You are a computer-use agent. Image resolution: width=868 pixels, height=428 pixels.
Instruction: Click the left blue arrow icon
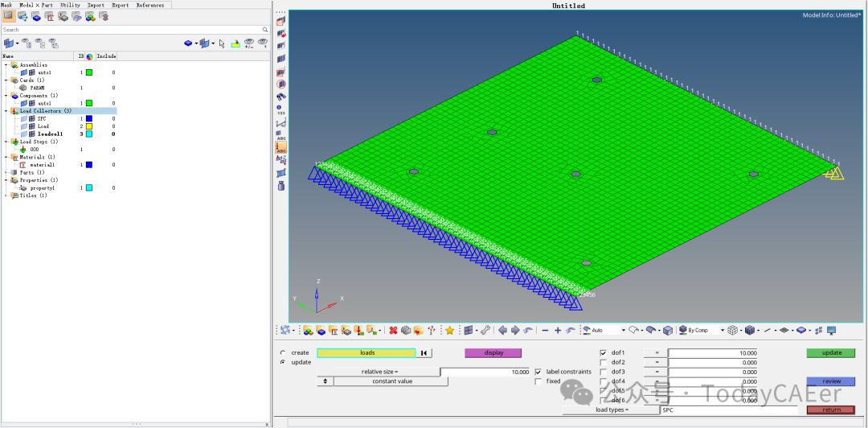(x=502, y=331)
